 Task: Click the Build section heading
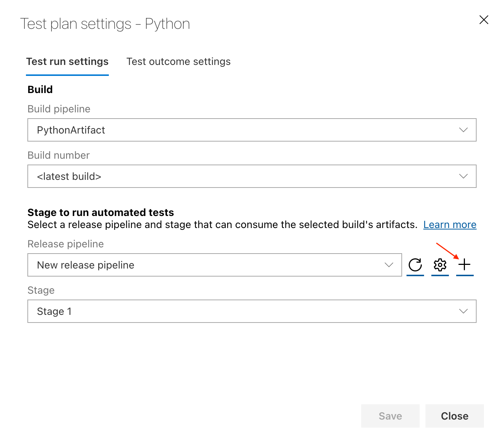tap(40, 89)
